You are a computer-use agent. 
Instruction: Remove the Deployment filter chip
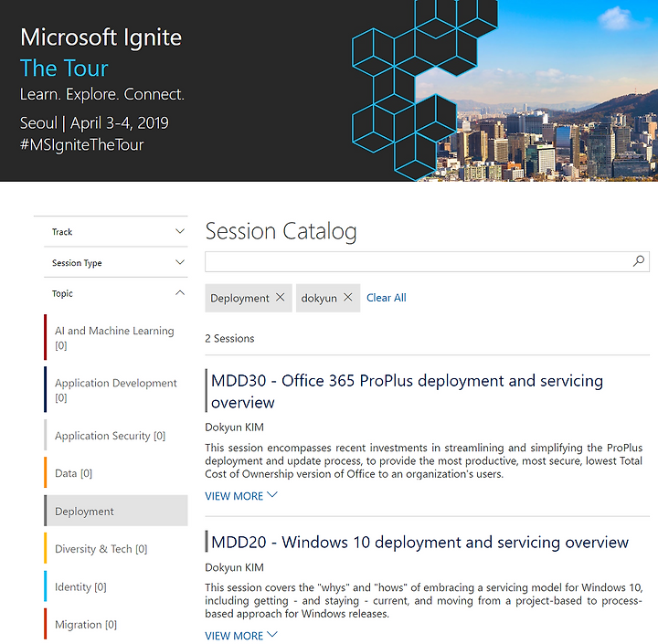(280, 298)
